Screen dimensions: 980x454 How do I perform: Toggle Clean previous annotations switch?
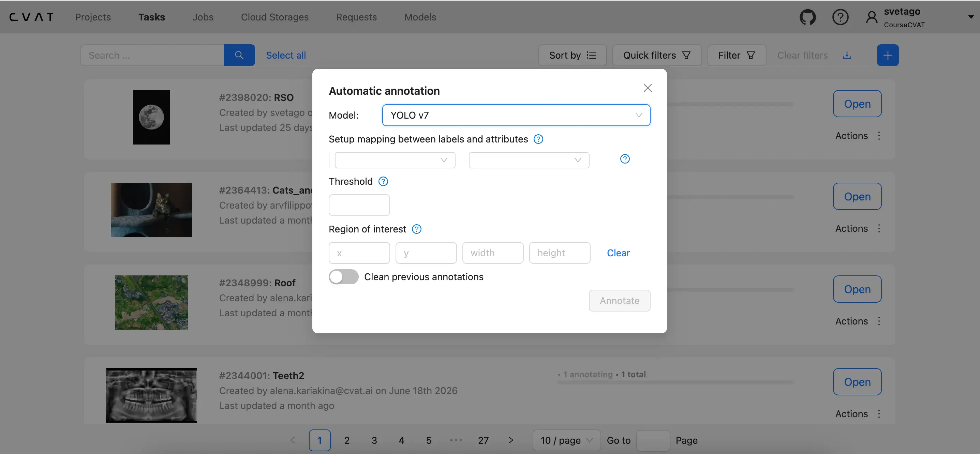pos(343,277)
